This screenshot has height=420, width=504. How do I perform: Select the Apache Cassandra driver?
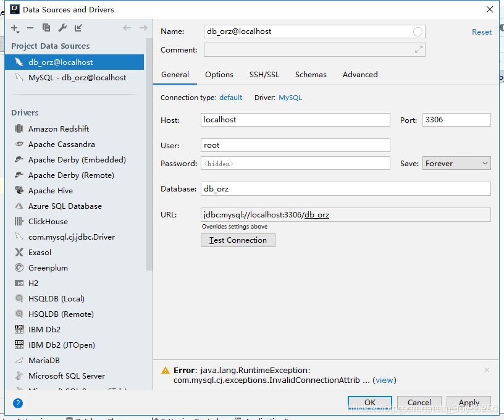click(74, 145)
